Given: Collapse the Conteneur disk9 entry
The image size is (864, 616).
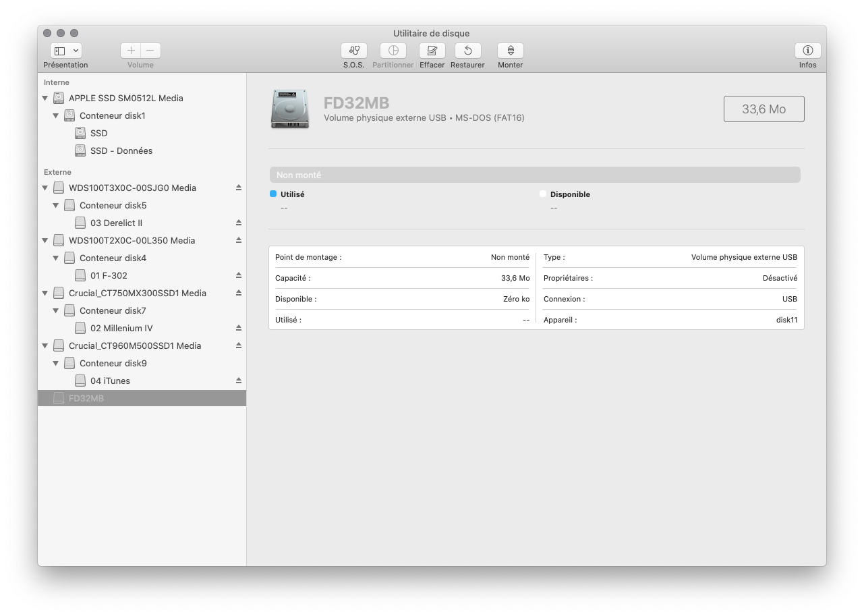Looking at the screenshot, I should [x=56, y=363].
